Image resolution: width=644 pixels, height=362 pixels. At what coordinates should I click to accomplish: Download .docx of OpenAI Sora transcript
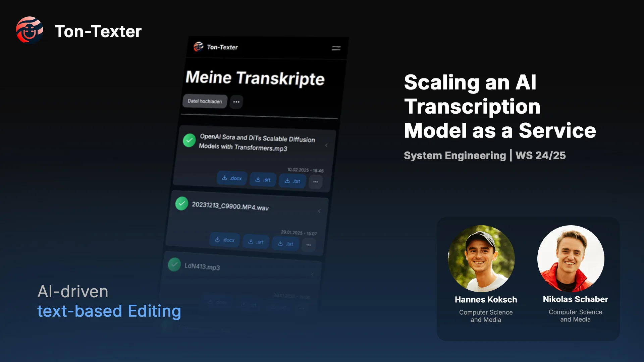pyautogui.click(x=232, y=178)
